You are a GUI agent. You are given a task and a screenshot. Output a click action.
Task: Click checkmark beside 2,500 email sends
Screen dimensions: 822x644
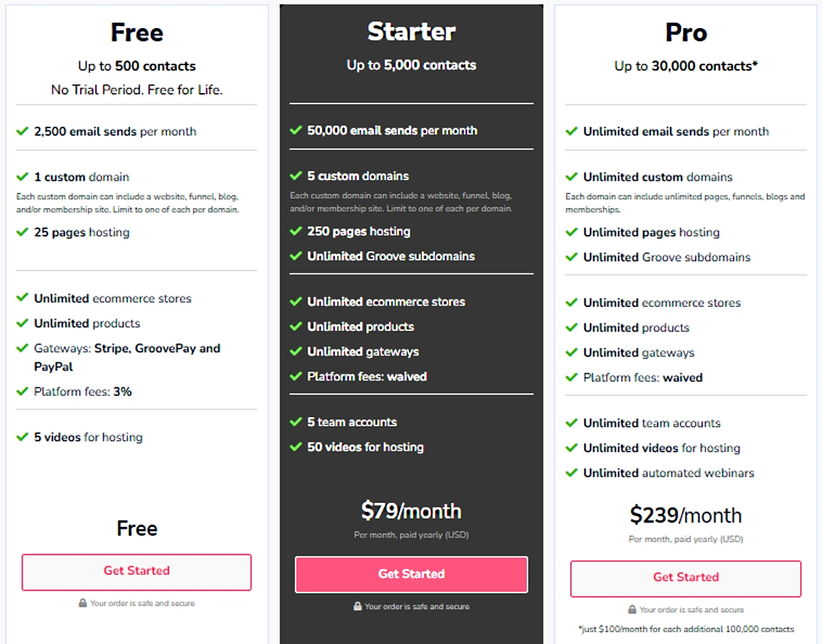pyautogui.click(x=22, y=132)
